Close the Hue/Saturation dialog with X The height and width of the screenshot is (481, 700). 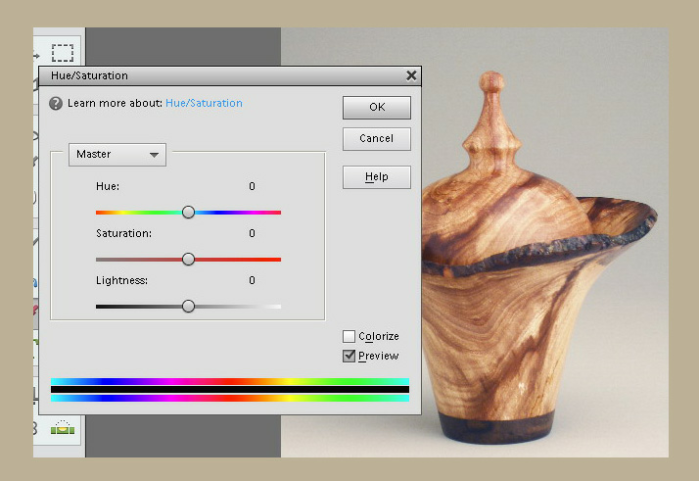(411, 76)
